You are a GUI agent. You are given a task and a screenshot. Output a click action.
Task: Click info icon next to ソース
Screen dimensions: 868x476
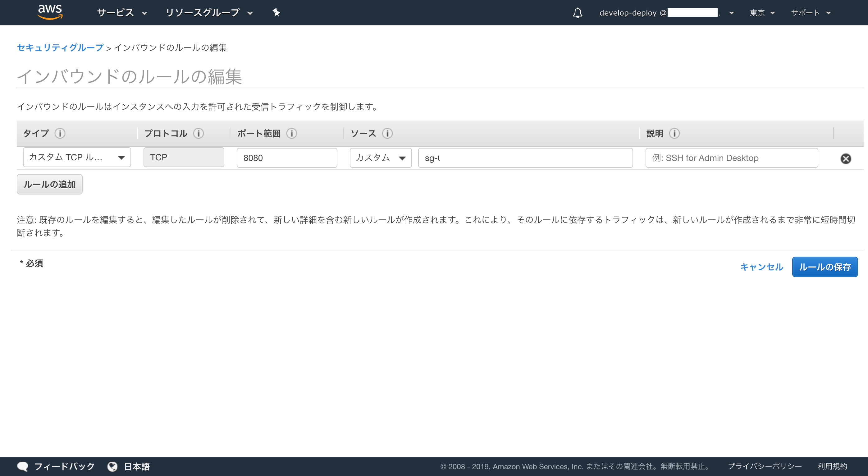[387, 134]
